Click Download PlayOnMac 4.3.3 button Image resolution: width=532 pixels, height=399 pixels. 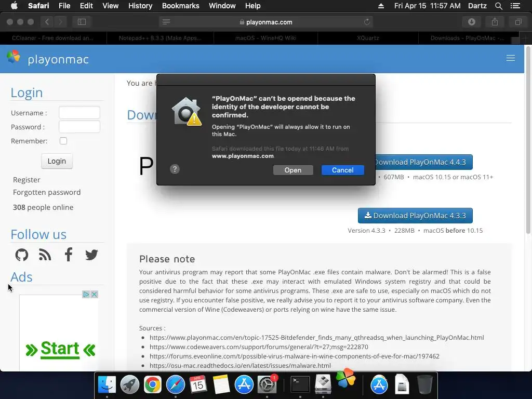tap(415, 216)
